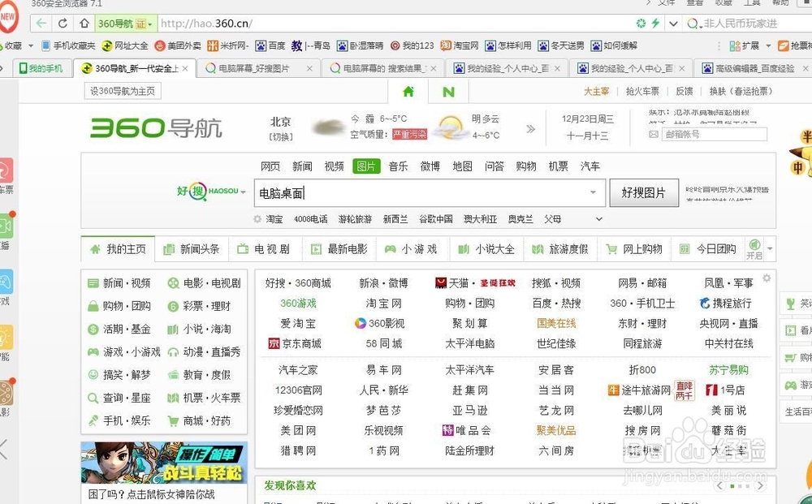Open the 扩展 extensions icon

click(x=735, y=45)
